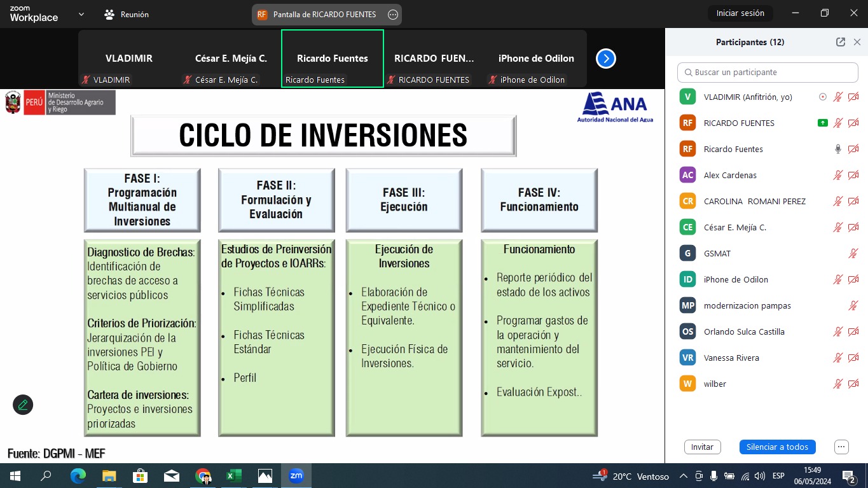
Task: Click the Invitar button
Action: click(x=702, y=447)
